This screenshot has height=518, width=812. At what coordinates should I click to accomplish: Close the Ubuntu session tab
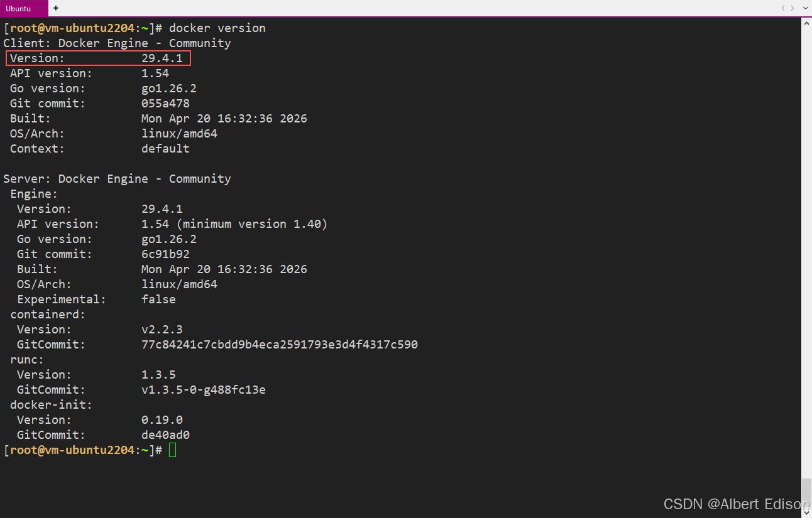(41, 8)
